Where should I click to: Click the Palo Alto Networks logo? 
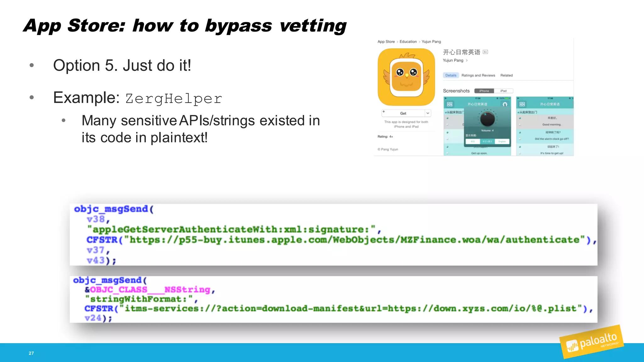[591, 342]
